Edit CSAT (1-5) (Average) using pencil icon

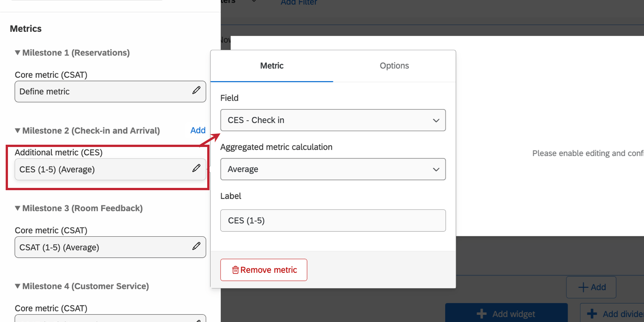coord(197,246)
